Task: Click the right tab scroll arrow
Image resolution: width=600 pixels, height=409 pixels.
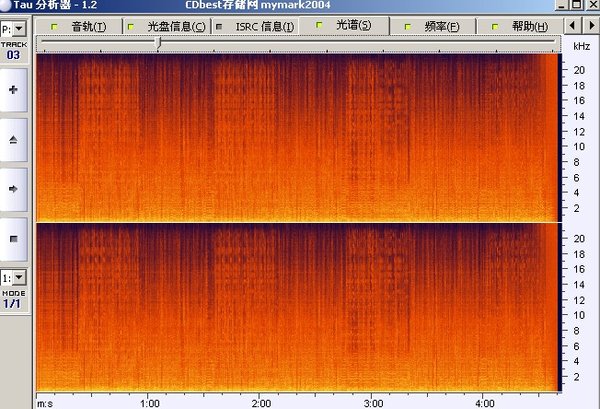Action: click(592, 26)
